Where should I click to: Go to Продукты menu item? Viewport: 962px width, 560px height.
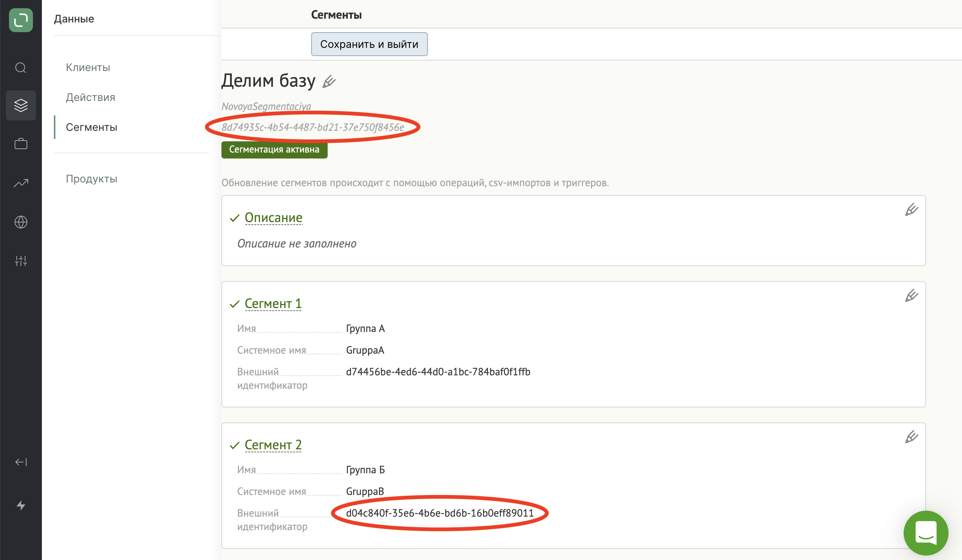[92, 179]
